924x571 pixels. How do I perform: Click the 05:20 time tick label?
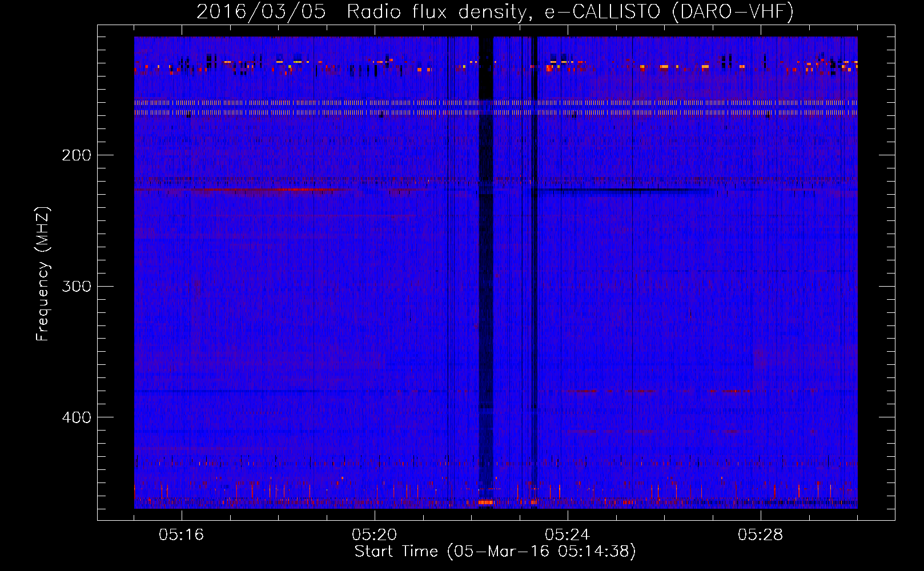tap(375, 535)
